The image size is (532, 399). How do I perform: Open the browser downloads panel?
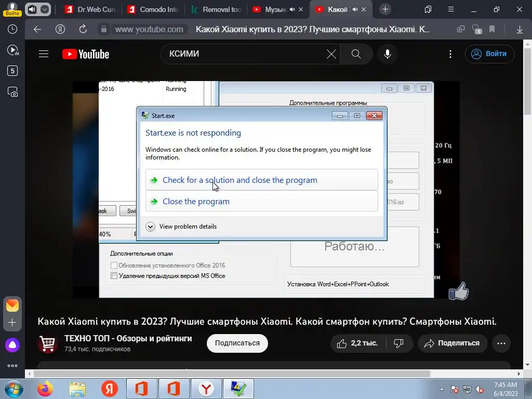click(520, 30)
